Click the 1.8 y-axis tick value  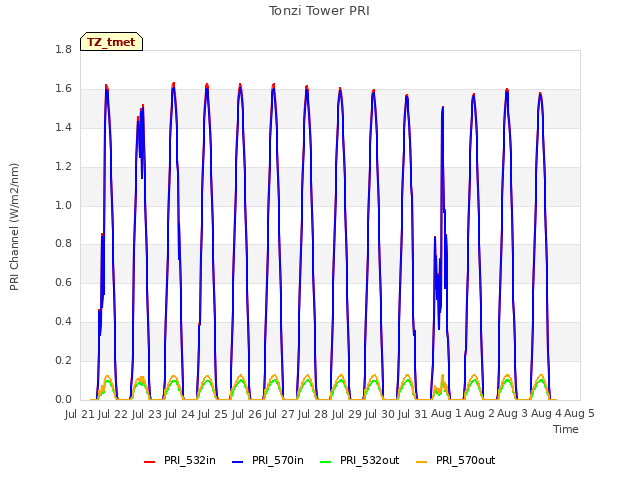(x=63, y=50)
